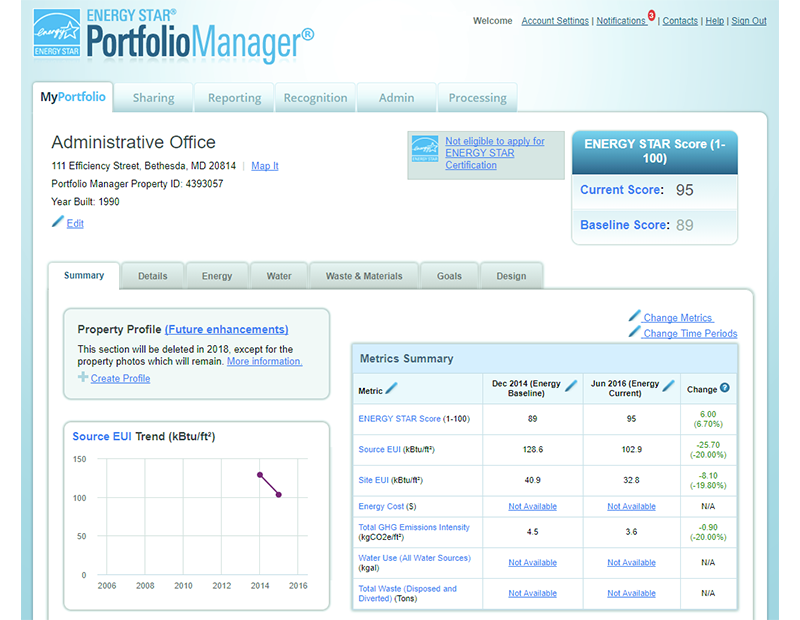Click current Not Available for Energy Cost
Image resolution: width=800 pixels, height=620 pixels.
click(631, 507)
